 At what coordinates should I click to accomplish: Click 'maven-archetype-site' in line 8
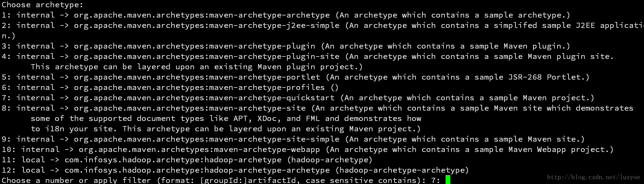coord(257,108)
